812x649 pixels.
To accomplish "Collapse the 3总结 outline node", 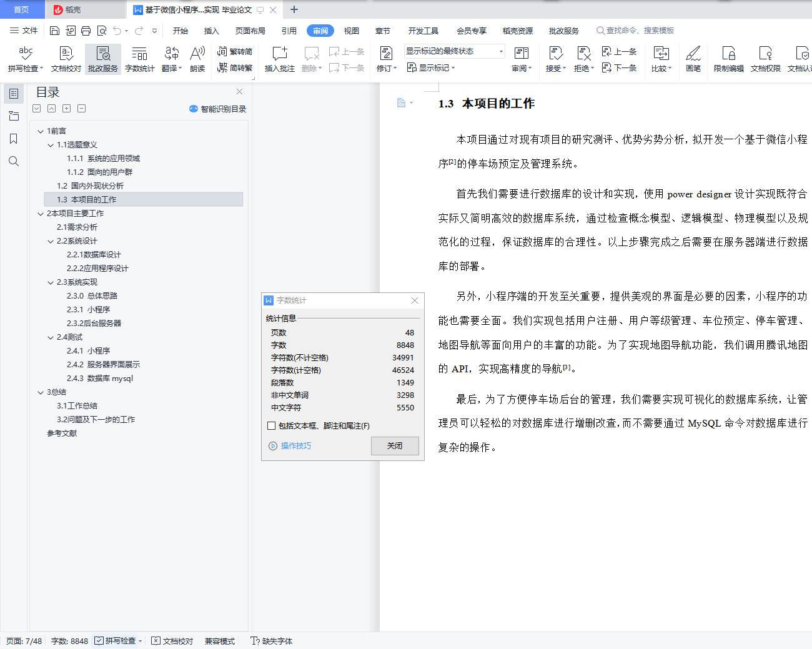I will [41, 392].
